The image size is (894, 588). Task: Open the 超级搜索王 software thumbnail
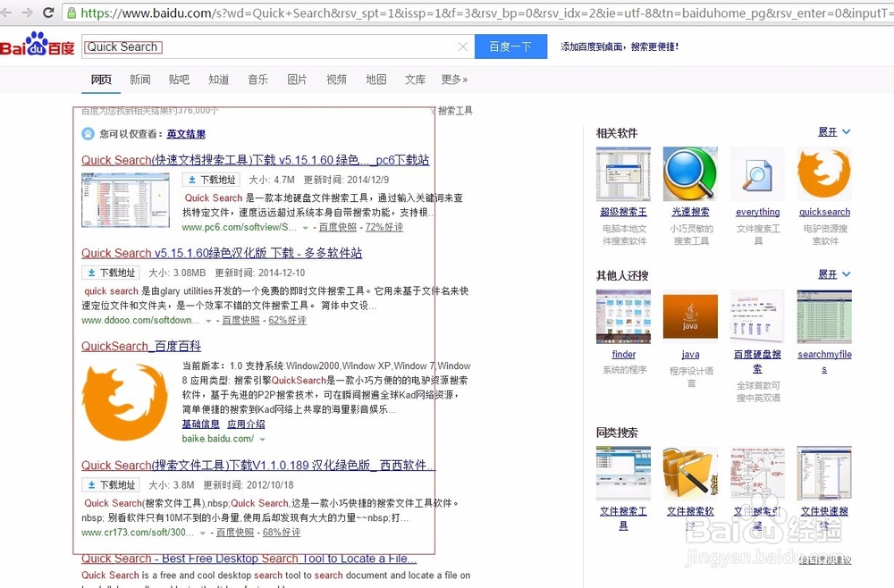pos(623,174)
